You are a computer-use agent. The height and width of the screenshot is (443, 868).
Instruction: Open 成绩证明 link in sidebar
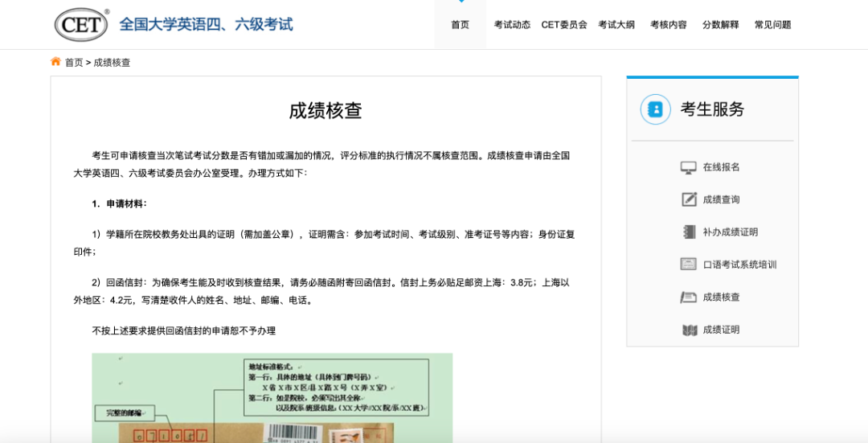click(721, 330)
